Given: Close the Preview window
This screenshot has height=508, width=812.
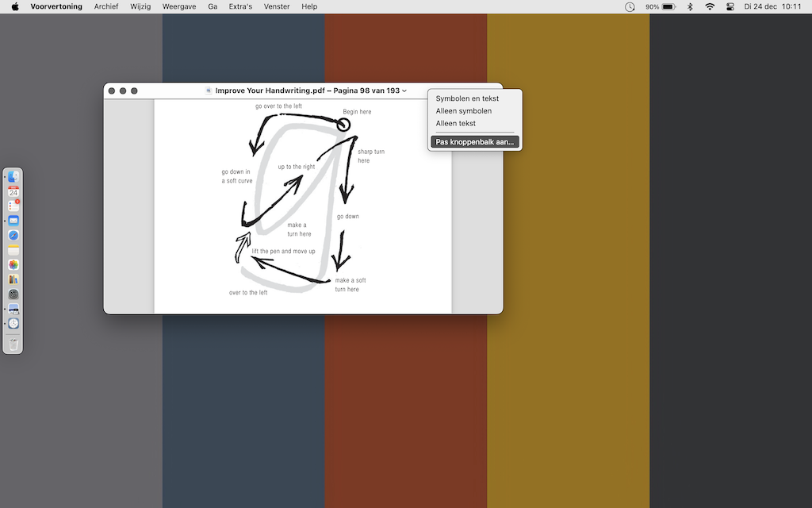Looking at the screenshot, I should pos(111,90).
